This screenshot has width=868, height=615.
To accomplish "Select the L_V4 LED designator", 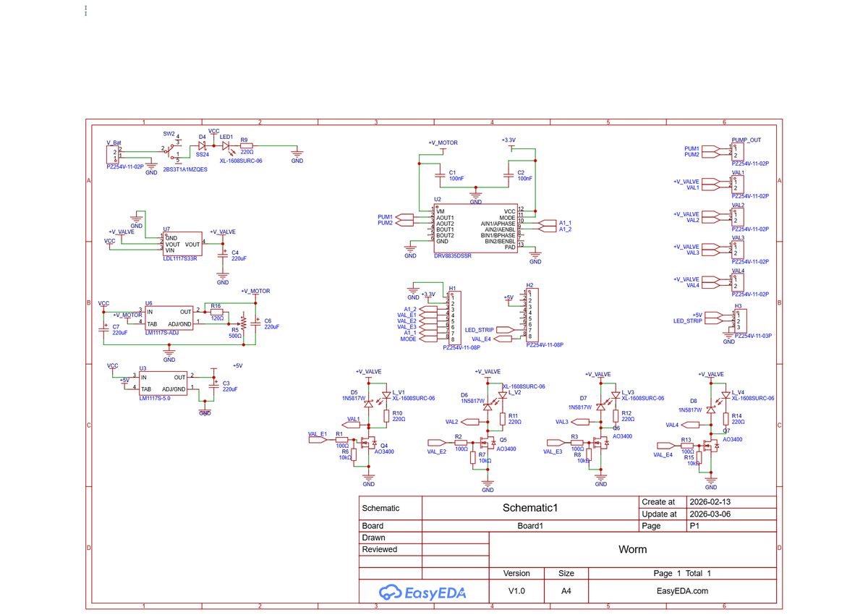I will click(x=738, y=391).
